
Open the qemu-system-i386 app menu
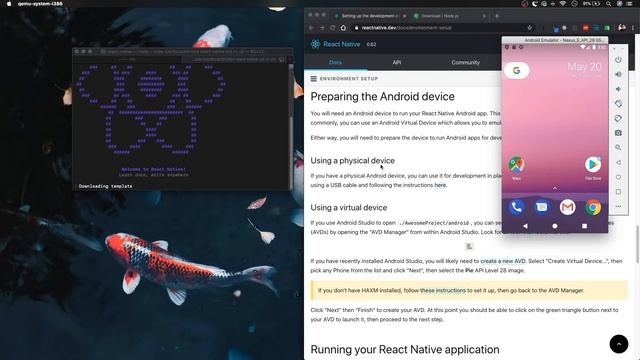tap(40, 4)
